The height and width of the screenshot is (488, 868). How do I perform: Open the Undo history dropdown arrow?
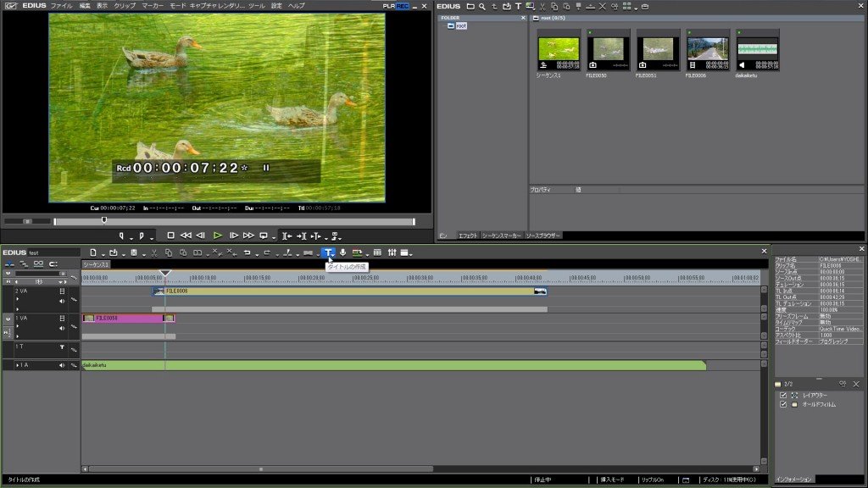click(257, 254)
